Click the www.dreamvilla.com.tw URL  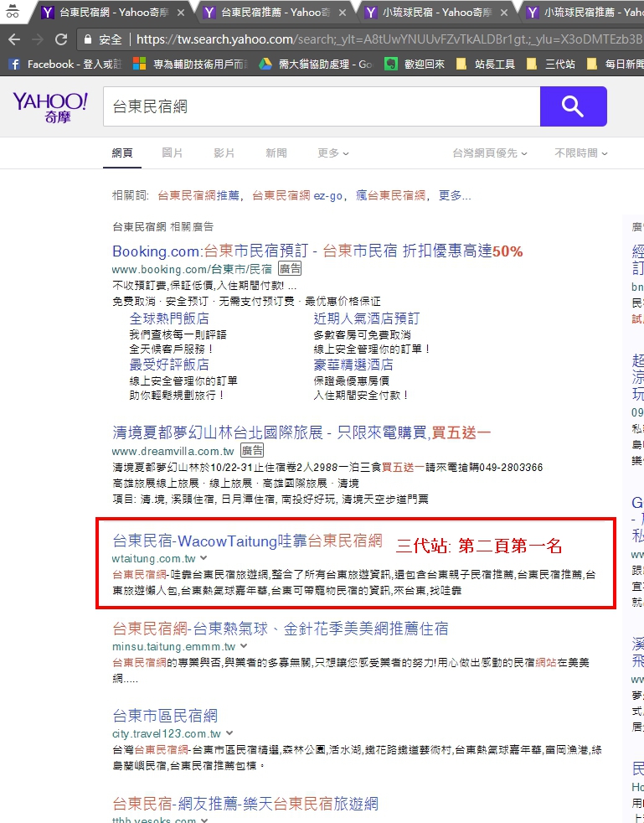coord(173,451)
